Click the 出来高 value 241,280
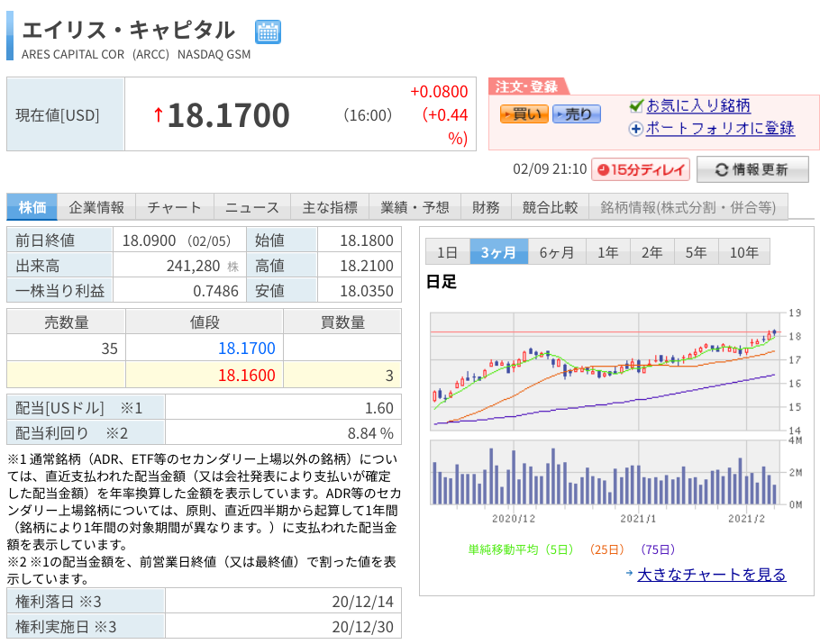 click(193, 266)
